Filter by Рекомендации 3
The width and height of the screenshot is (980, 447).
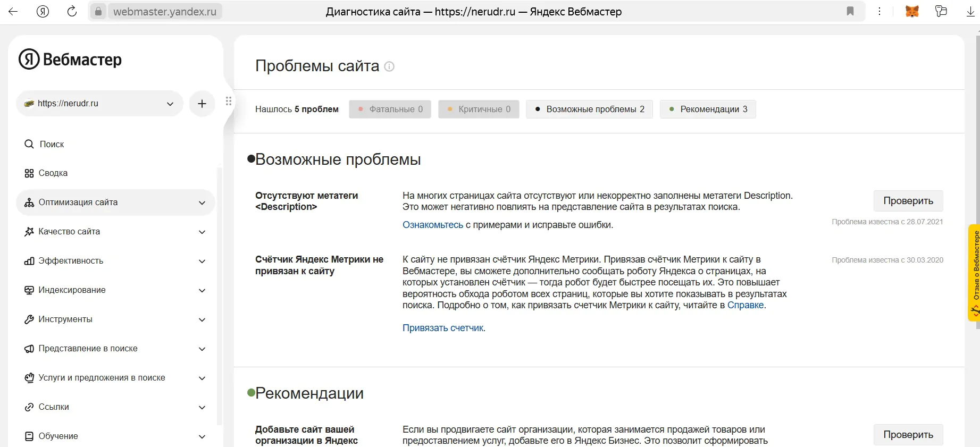708,109
